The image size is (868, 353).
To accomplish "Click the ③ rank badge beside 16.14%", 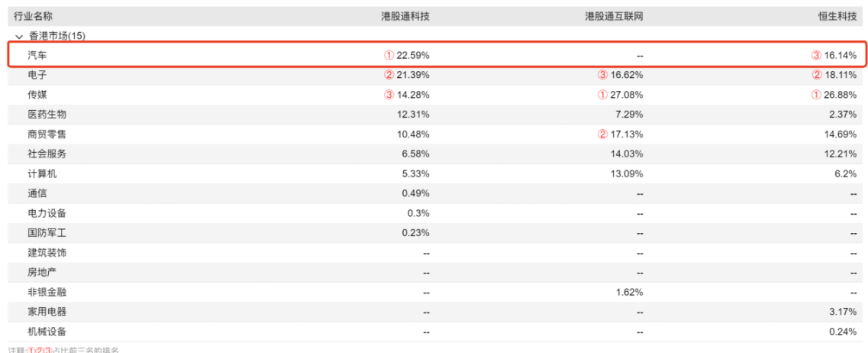I will [x=817, y=56].
